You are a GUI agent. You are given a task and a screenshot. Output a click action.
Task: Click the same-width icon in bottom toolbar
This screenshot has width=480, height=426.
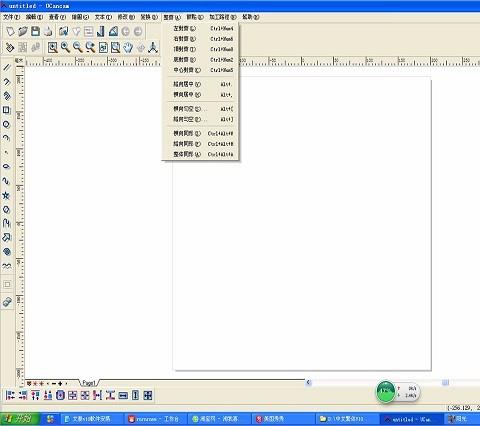coord(123,395)
